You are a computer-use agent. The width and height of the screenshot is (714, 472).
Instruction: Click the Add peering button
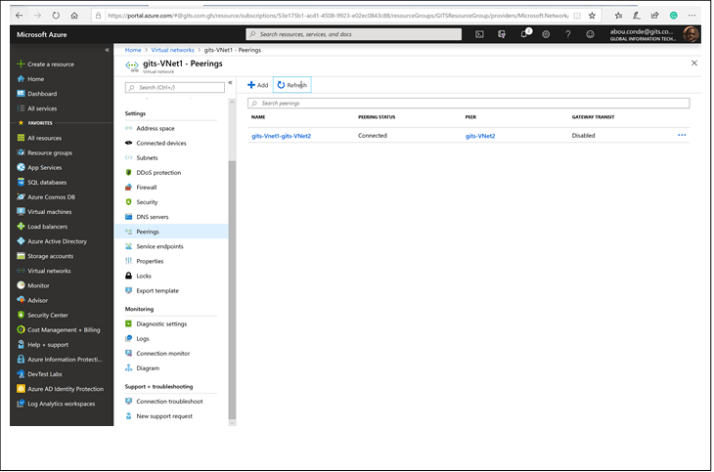pyautogui.click(x=258, y=85)
